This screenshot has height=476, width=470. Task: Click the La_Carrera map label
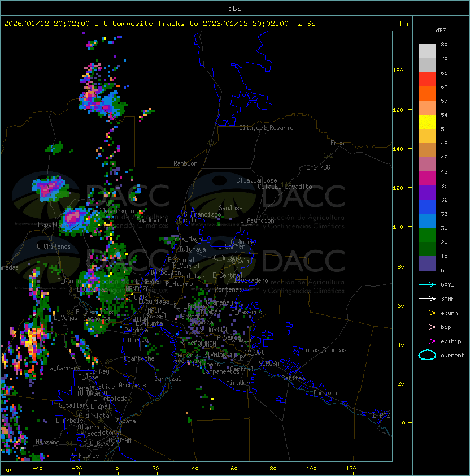pyautogui.click(x=63, y=368)
